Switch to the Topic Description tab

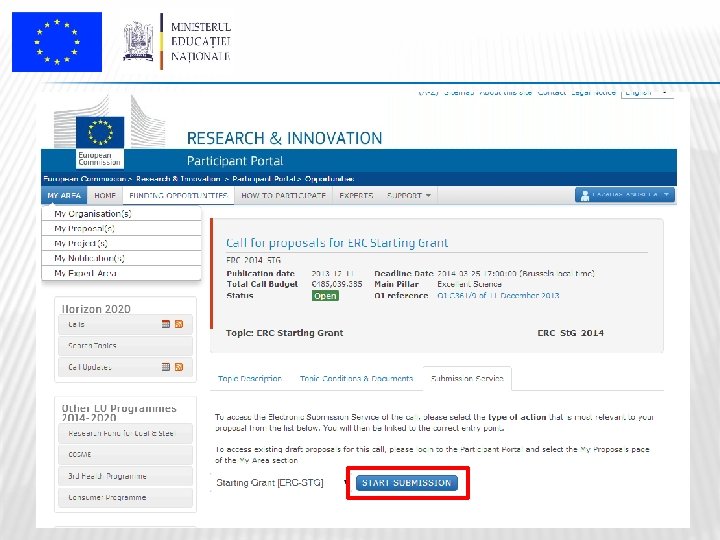[x=250, y=379]
